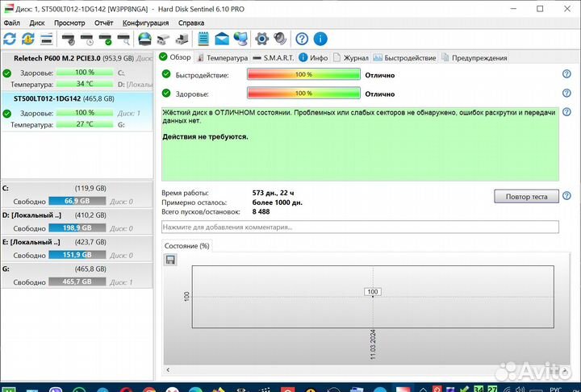The height and width of the screenshot is (392, 581).
Task: Switch to the Температура tab
Action: [222, 58]
